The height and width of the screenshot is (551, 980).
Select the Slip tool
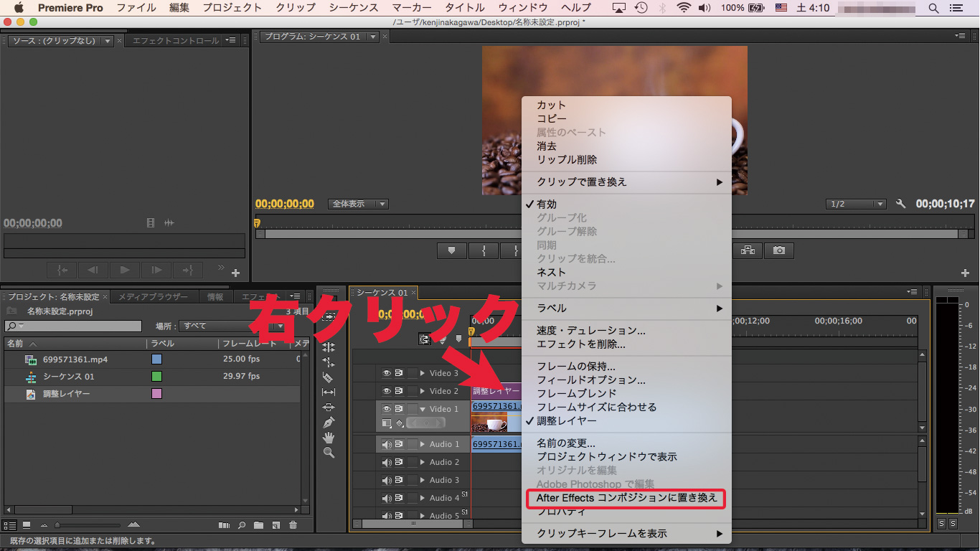[x=329, y=392]
